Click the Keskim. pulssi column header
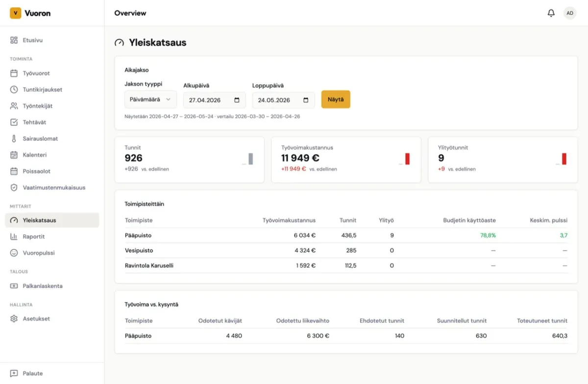The width and height of the screenshot is (588, 384). pyautogui.click(x=549, y=220)
